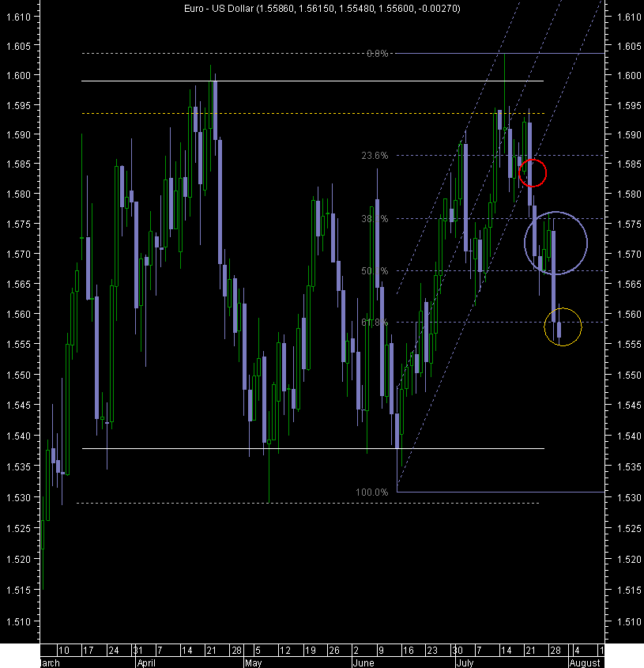Click 1.530 on the left price axis

click(18, 497)
